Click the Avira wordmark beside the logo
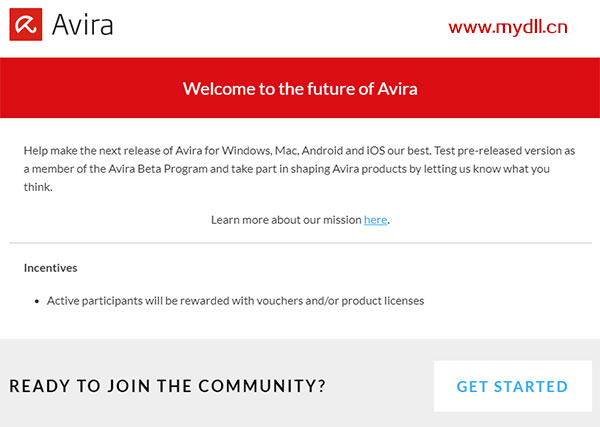600x427 pixels. tap(82, 25)
